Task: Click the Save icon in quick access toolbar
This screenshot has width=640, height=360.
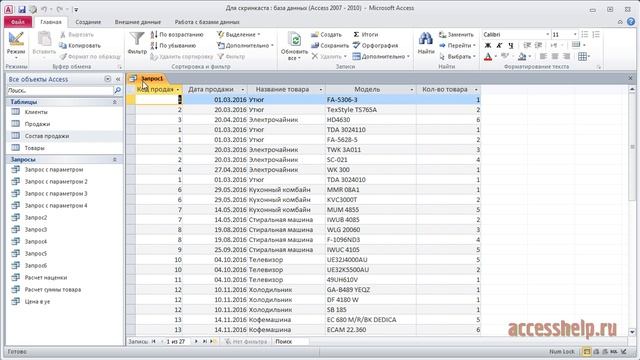Action: click(22, 9)
